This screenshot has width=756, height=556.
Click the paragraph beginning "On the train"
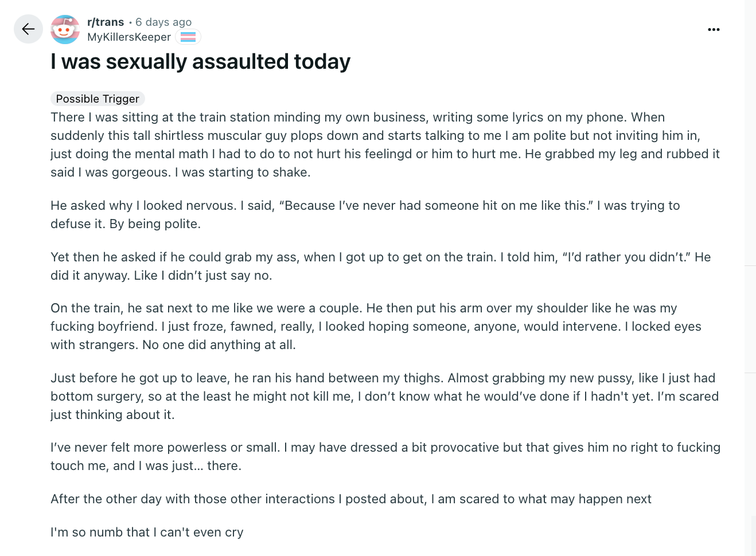click(x=376, y=326)
